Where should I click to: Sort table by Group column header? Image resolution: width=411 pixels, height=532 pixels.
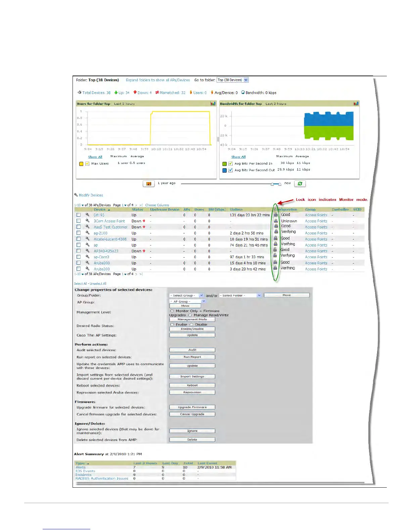click(310, 209)
